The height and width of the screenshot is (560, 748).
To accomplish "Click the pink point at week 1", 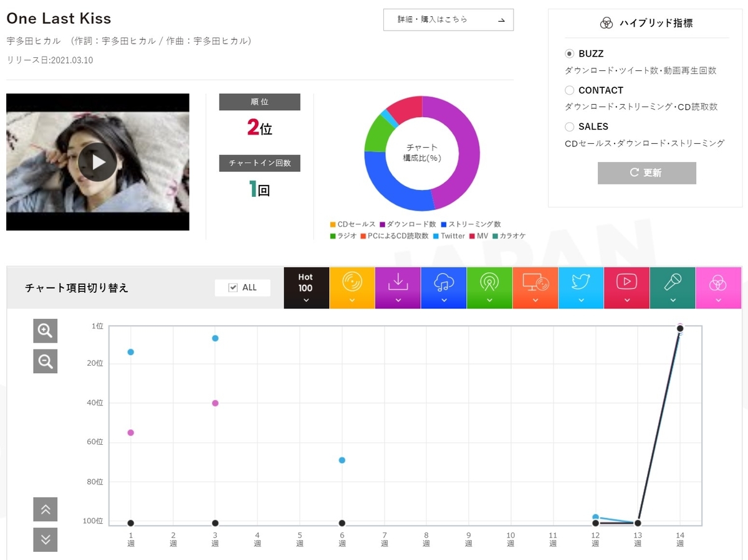I will (x=130, y=432).
